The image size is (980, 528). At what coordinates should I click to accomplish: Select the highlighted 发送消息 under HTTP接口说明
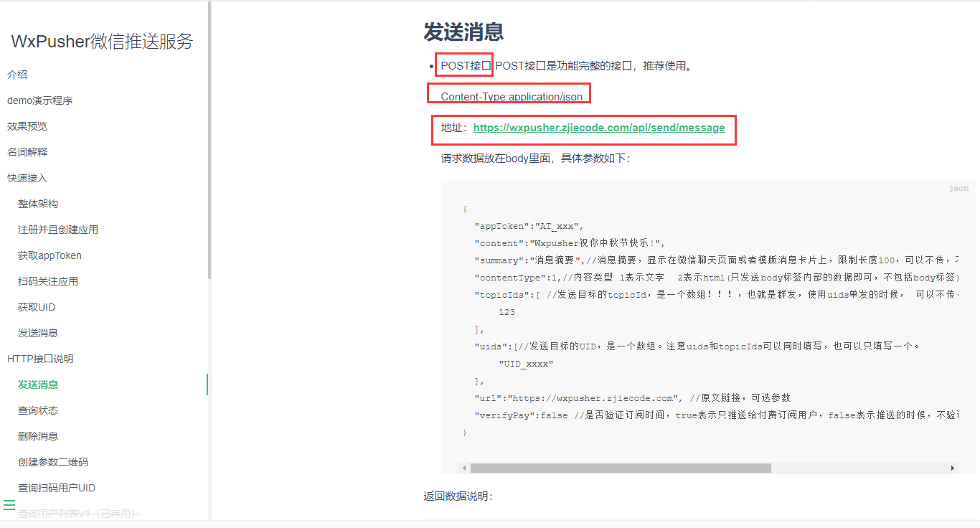38,385
